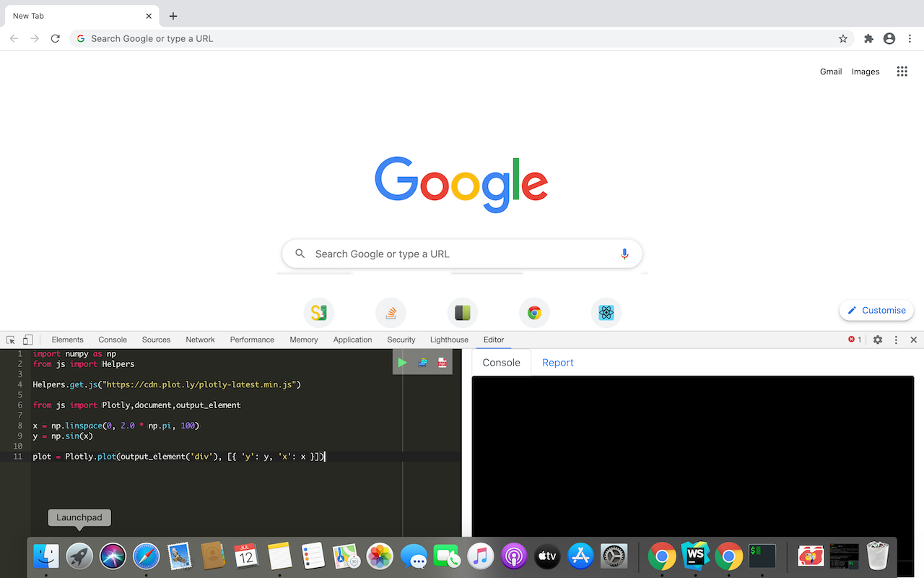Screen dimensions: 924x578
Task: Click the Chrome profile avatar icon
Action: 889,38
